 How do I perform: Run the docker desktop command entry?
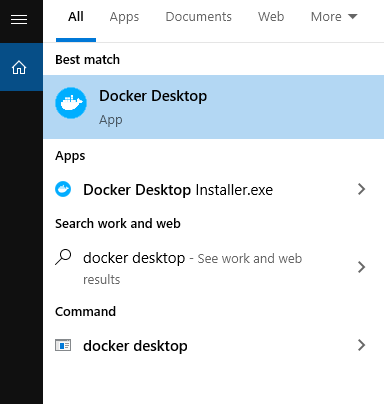point(213,345)
